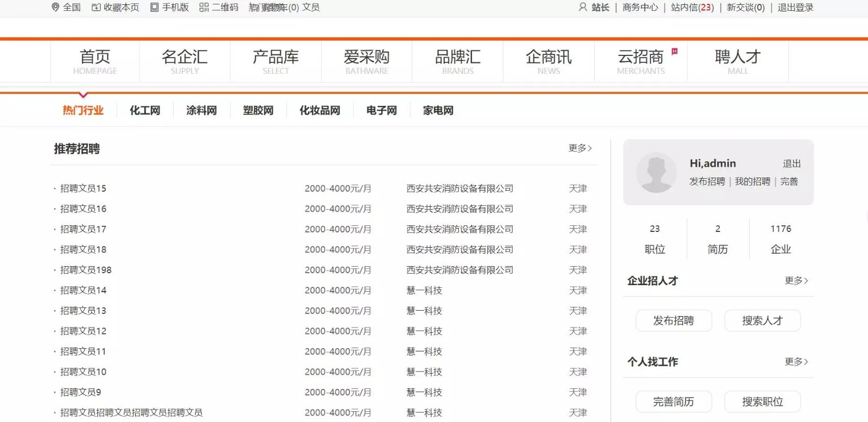868x422 pixels.
Task: Click 退出 next to Hi,admin
Action: [792, 163]
